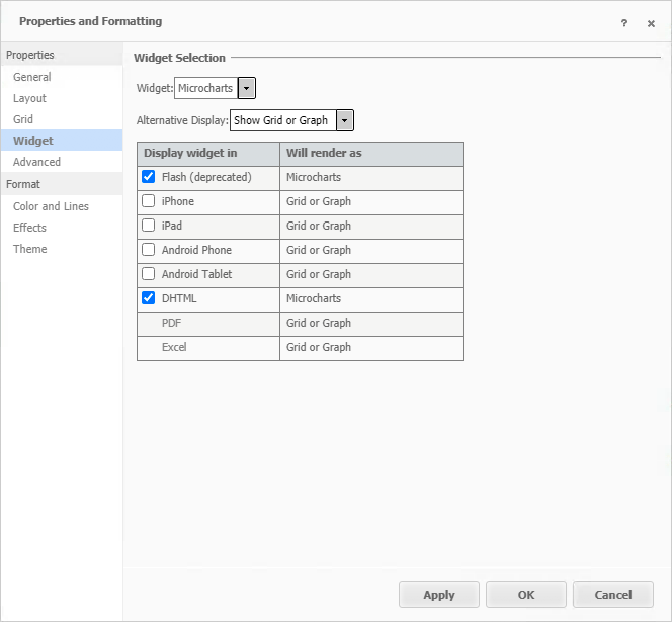Disable the DHTML checkbox
Image resolution: width=672 pixels, height=622 pixels.
tap(148, 298)
